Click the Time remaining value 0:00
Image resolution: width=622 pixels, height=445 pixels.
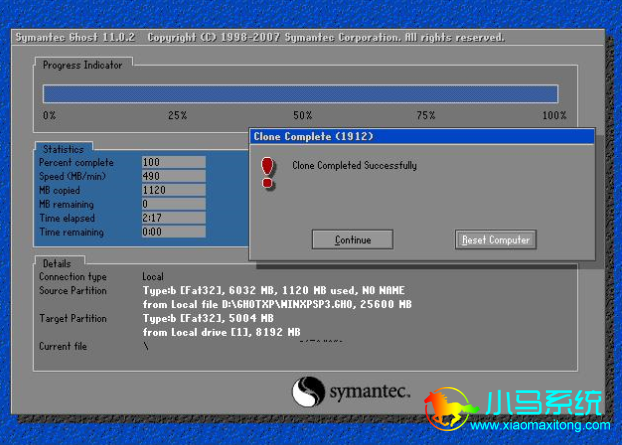(174, 232)
